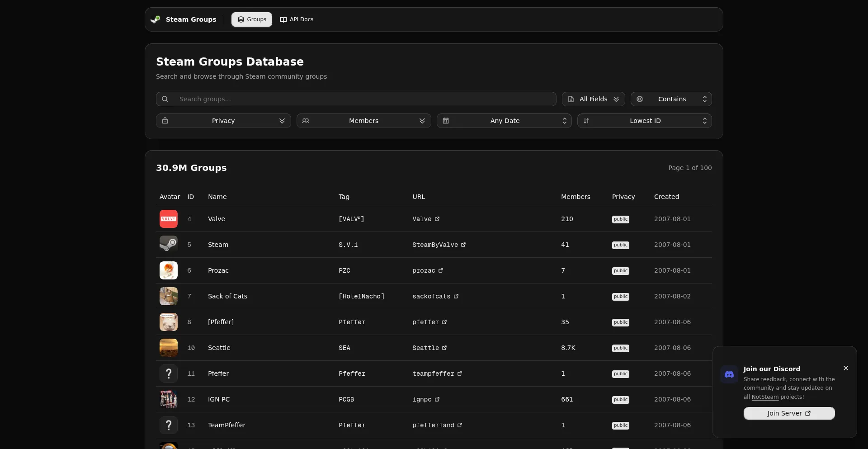Click the Seattle group avatar
Screen dimensions: 868x449
coord(169,348)
